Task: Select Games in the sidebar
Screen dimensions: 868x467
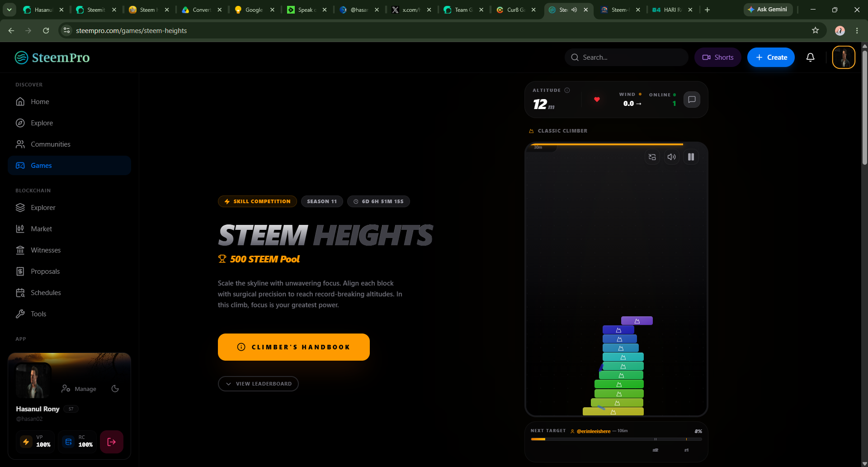Action: pos(69,166)
